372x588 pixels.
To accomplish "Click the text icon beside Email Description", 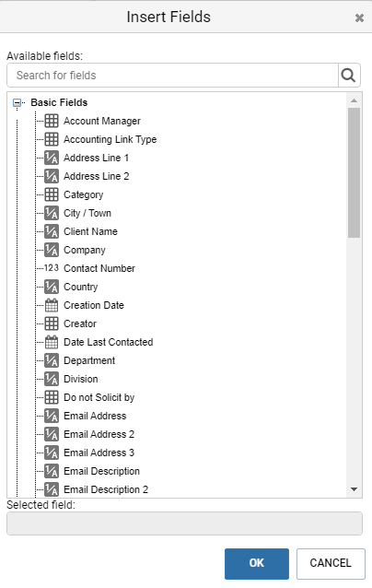I will 52,471.
